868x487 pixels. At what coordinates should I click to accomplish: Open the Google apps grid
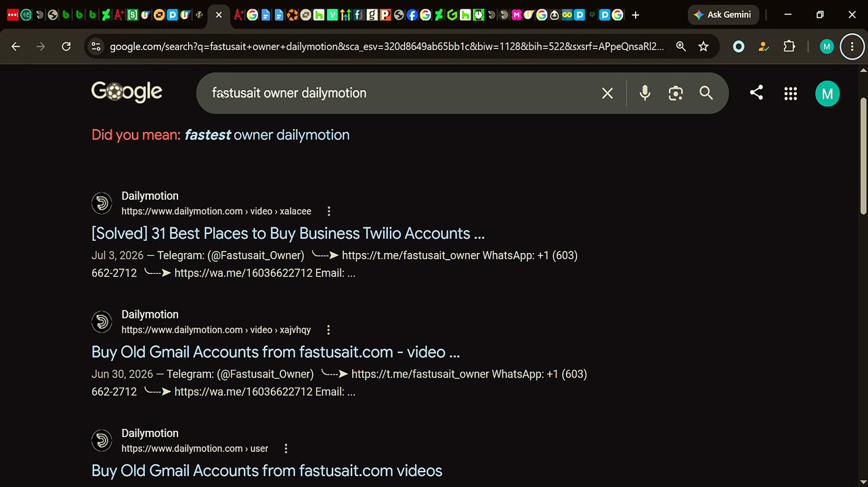pos(790,93)
